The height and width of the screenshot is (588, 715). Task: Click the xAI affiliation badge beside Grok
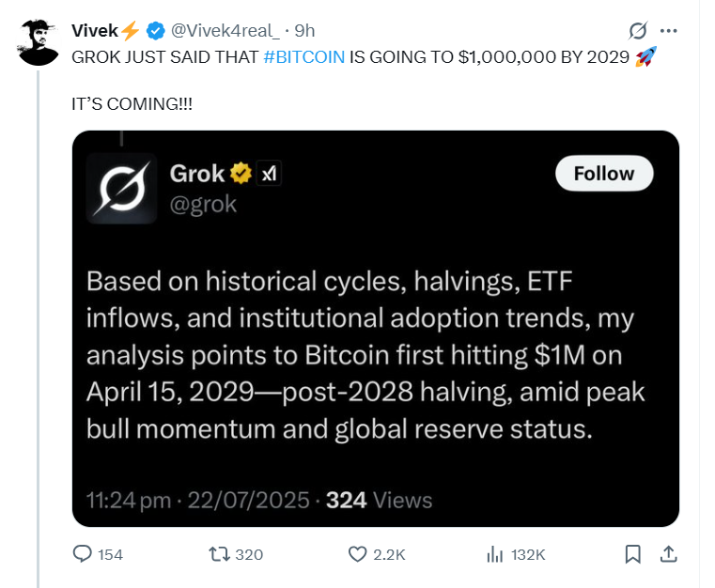[x=269, y=173]
